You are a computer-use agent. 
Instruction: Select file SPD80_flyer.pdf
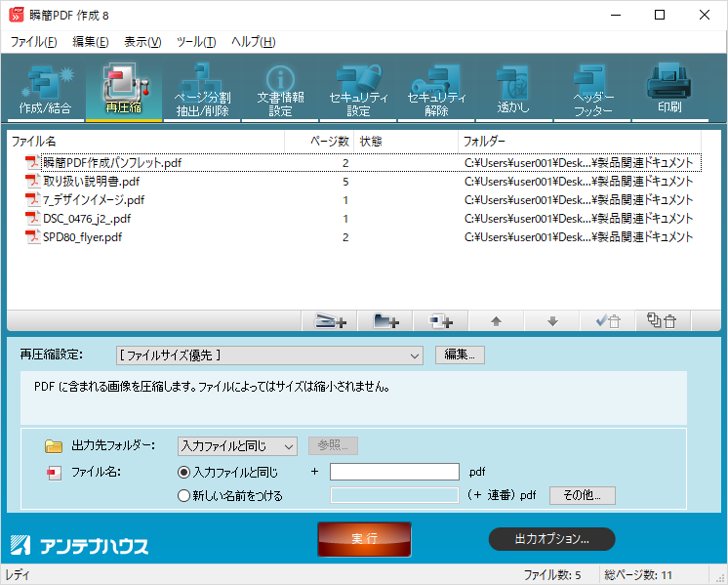[x=83, y=237]
